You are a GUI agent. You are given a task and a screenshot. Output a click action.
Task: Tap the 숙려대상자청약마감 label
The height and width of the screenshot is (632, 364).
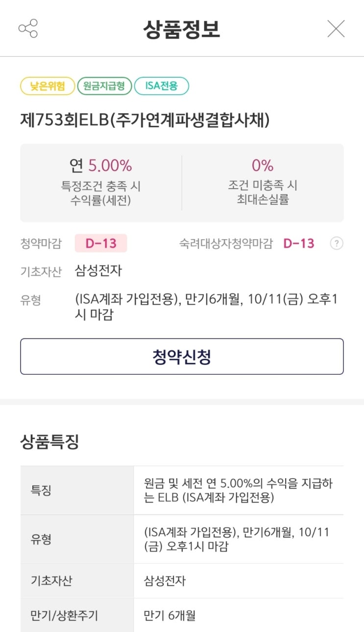click(x=225, y=243)
